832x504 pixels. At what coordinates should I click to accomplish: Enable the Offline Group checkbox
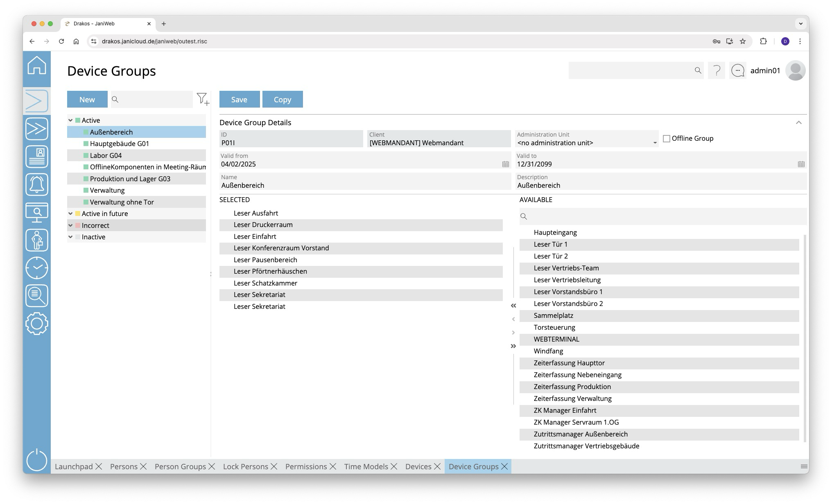click(x=667, y=139)
